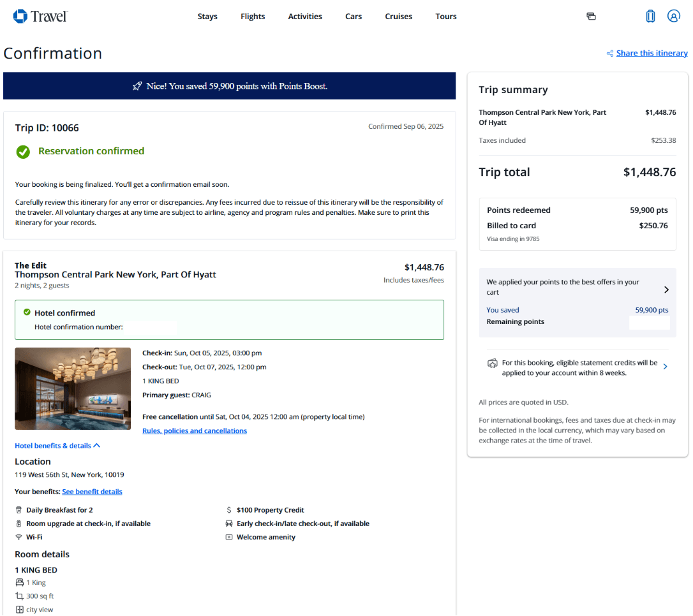Open Rules, policies and cancellations
The width and height of the screenshot is (693, 616).
[x=194, y=430]
